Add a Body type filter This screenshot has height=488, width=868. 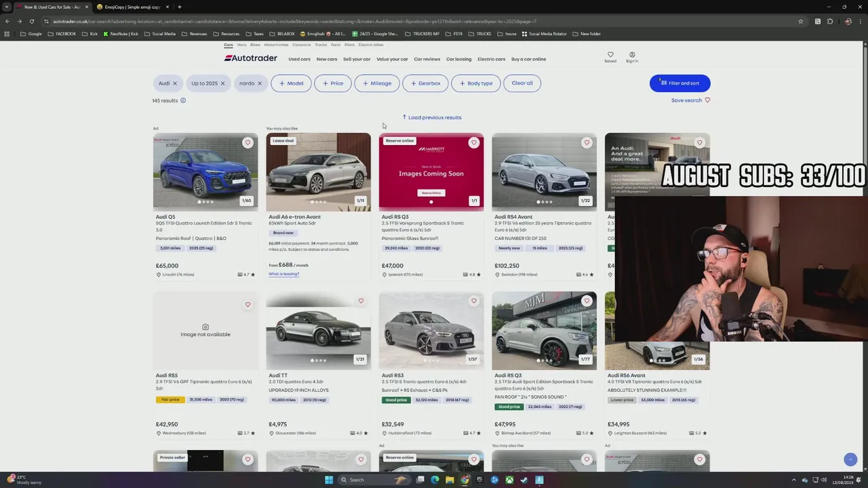[x=476, y=83]
